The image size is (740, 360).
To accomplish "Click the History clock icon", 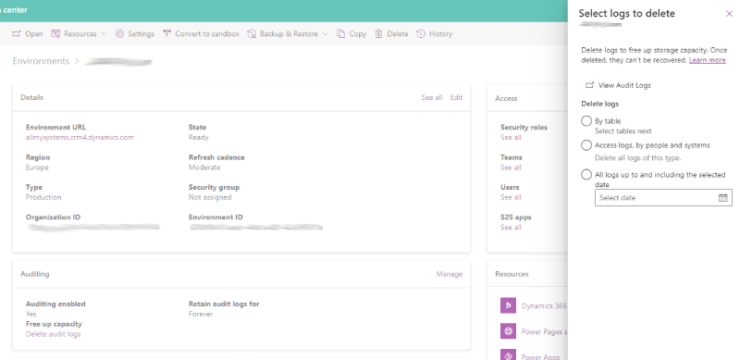I will click(420, 34).
